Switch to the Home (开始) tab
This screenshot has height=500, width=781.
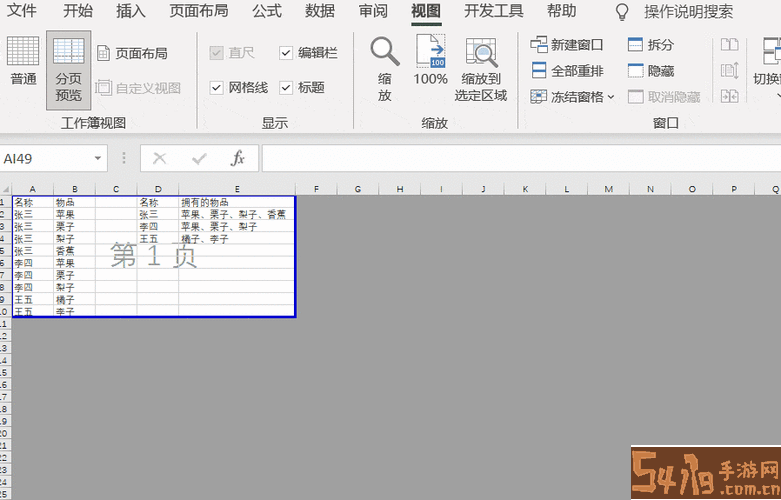coord(78,11)
